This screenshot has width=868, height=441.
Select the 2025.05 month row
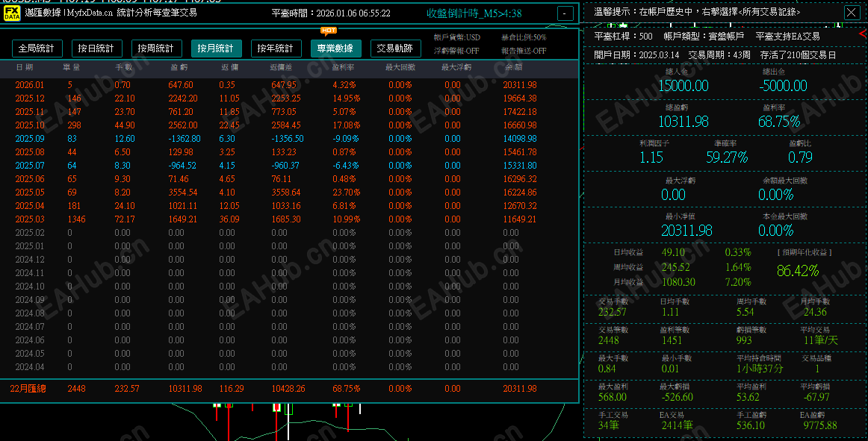[x=289, y=193]
